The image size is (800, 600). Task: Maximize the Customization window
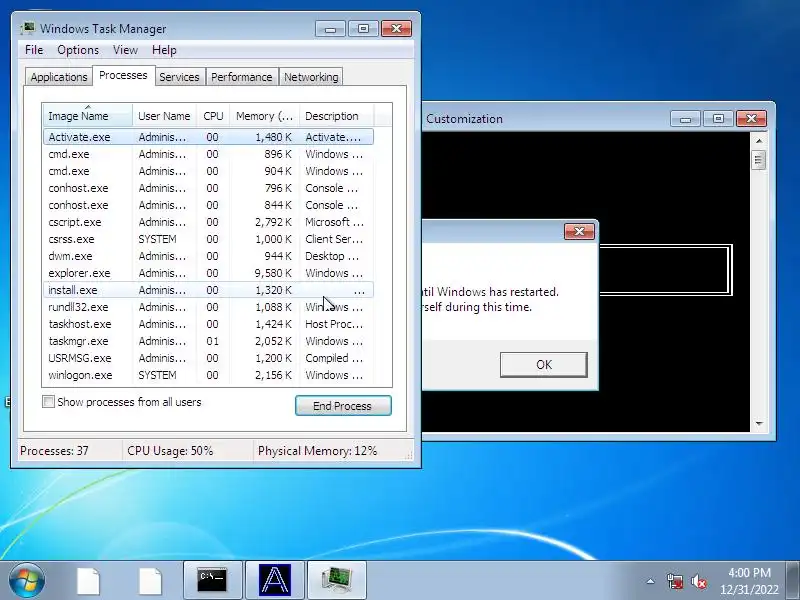[x=718, y=119]
